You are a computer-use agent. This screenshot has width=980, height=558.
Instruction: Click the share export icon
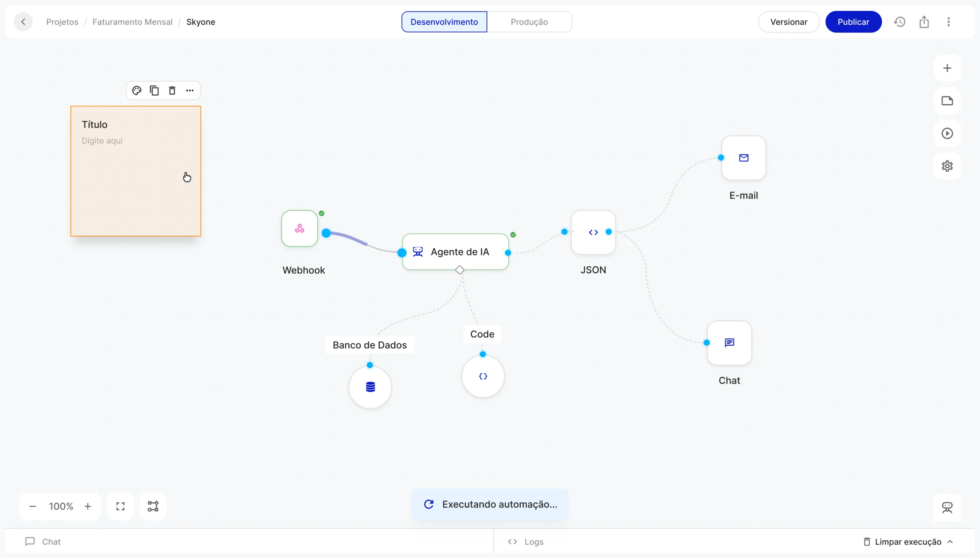(x=924, y=22)
